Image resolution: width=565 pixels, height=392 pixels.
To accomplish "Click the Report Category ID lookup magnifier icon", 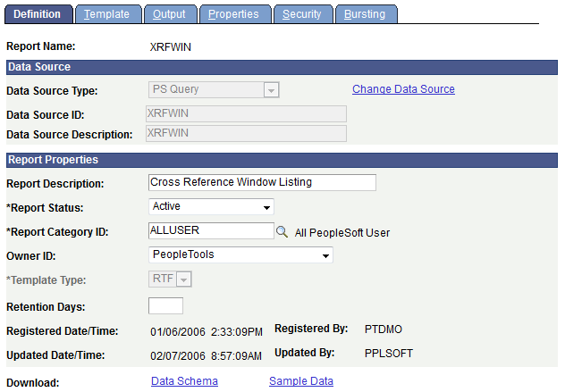I will click(x=282, y=232).
